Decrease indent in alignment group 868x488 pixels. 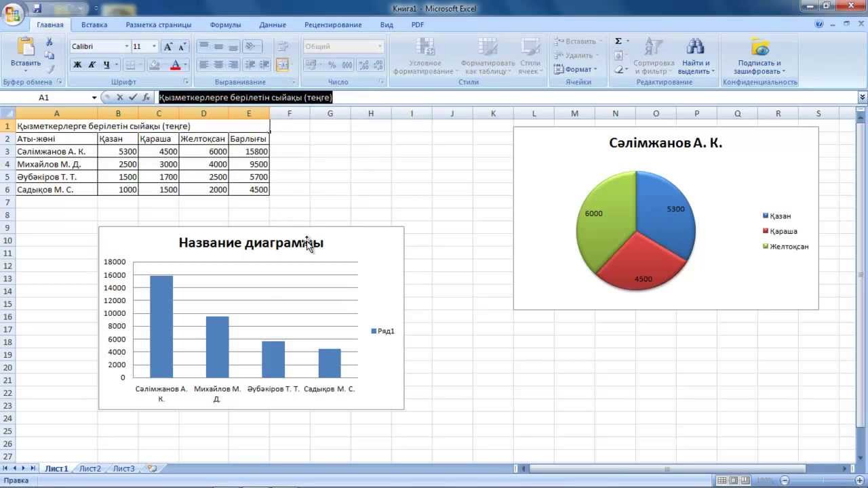(249, 65)
